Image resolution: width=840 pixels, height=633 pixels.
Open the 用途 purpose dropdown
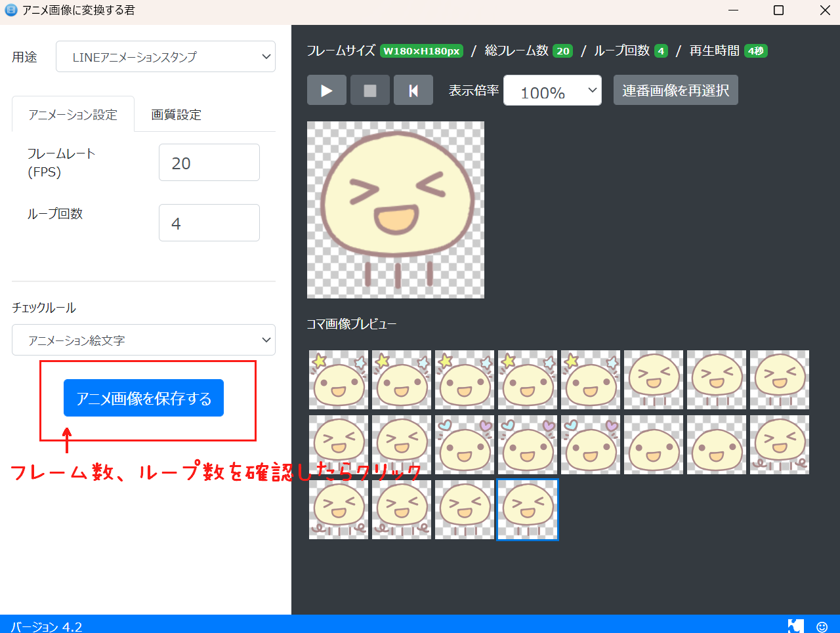click(x=165, y=56)
